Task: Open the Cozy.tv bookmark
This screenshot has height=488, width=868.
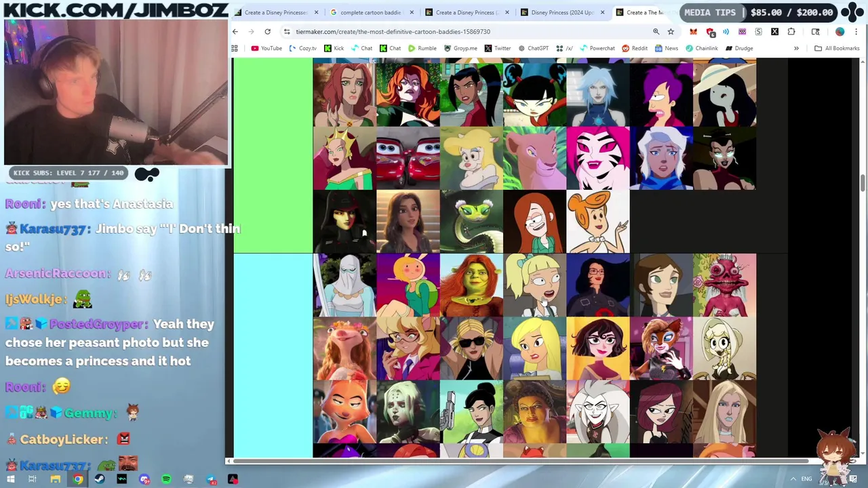Action: [x=302, y=48]
